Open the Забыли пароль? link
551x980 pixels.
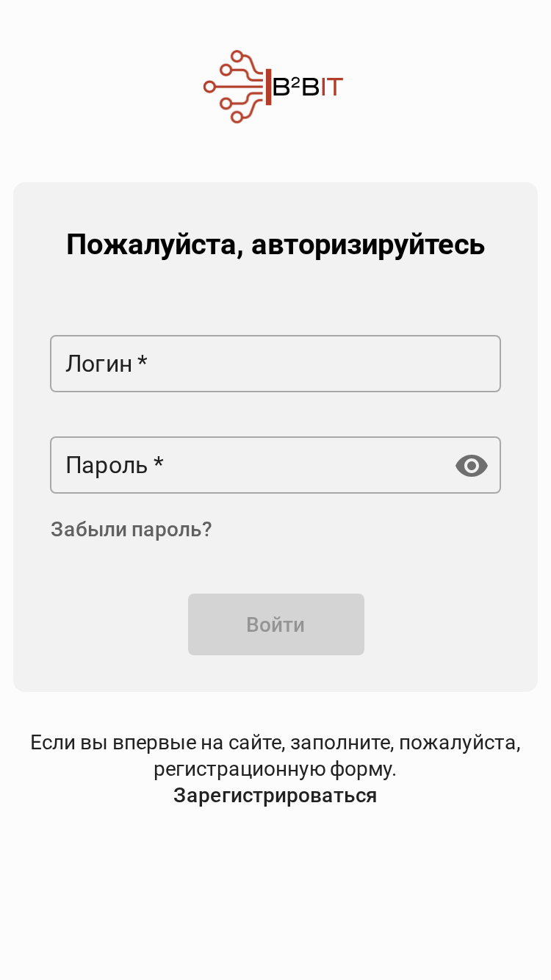[x=132, y=530]
